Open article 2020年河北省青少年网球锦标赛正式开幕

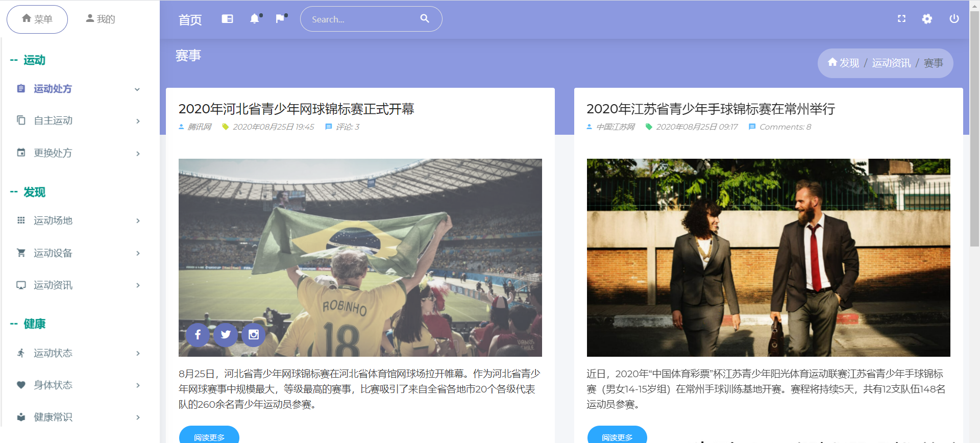(x=296, y=109)
